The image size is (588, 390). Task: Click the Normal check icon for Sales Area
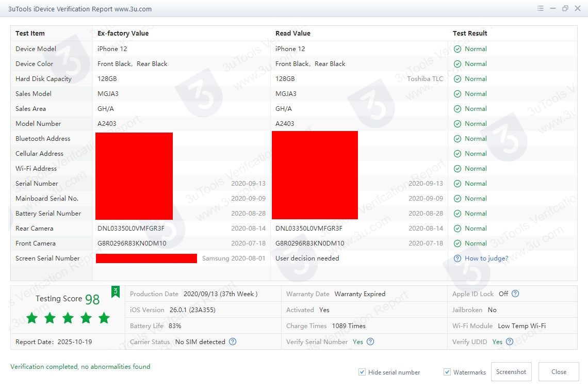[x=458, y=109]
